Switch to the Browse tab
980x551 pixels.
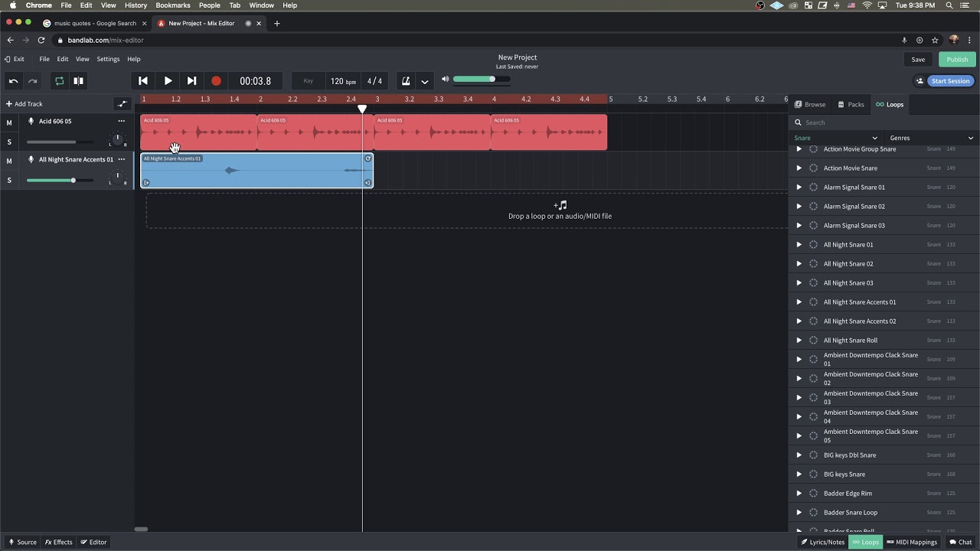(810, 104)
